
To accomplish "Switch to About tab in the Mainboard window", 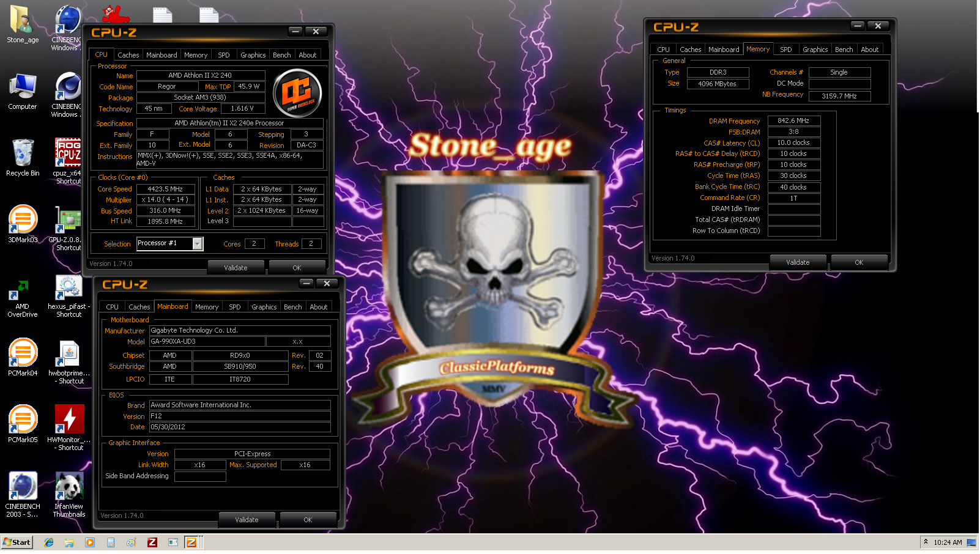I will click(319, 307).
